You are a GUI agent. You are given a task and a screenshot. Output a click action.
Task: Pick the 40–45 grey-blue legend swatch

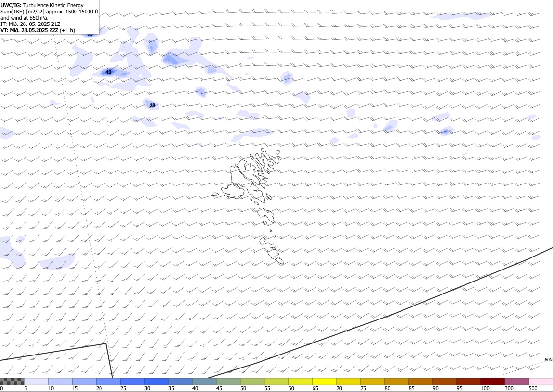pyautogui.click(x=204, y=381)
